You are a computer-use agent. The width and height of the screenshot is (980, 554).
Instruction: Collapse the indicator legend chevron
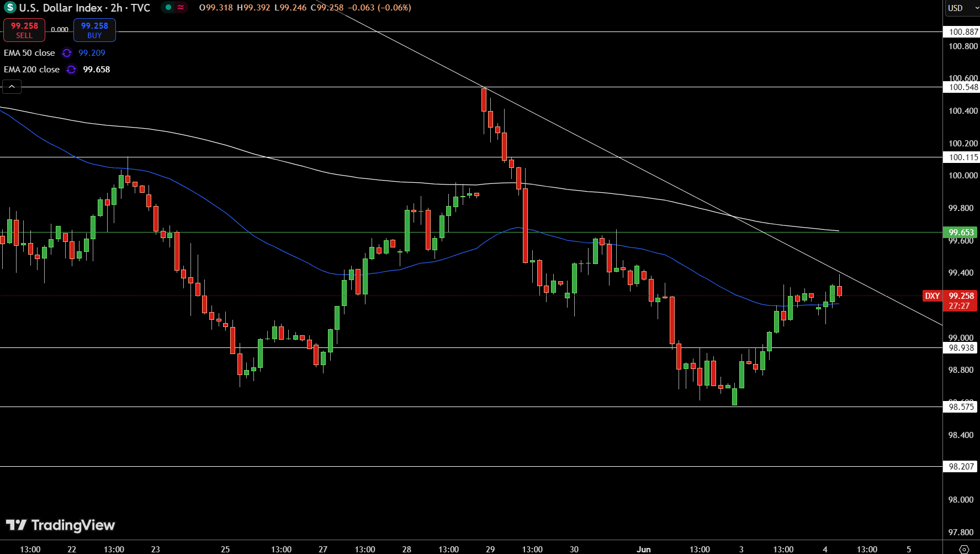point(12,87)
